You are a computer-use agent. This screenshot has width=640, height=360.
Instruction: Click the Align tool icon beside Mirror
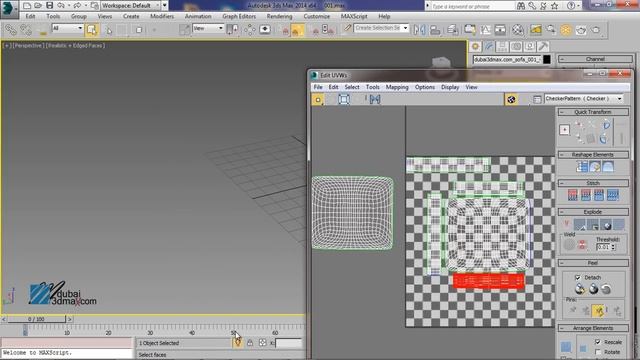[x=435, y=29]
